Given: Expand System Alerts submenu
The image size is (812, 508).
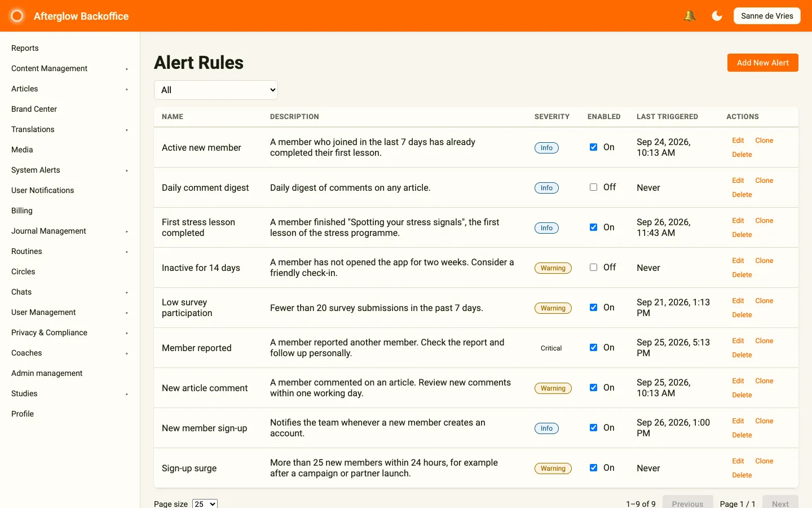Looking at the screenshot, I should [70, 170].
